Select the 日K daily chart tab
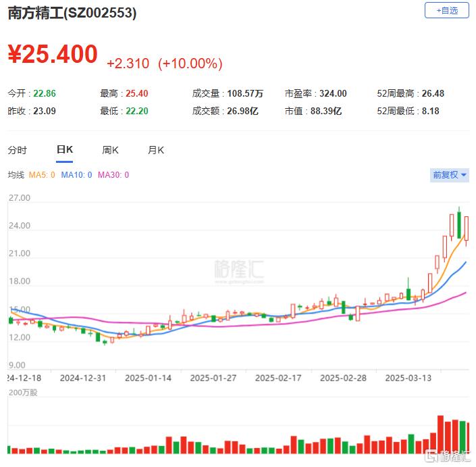This screenshot has width=476, height=467. (x=65, y=149)
